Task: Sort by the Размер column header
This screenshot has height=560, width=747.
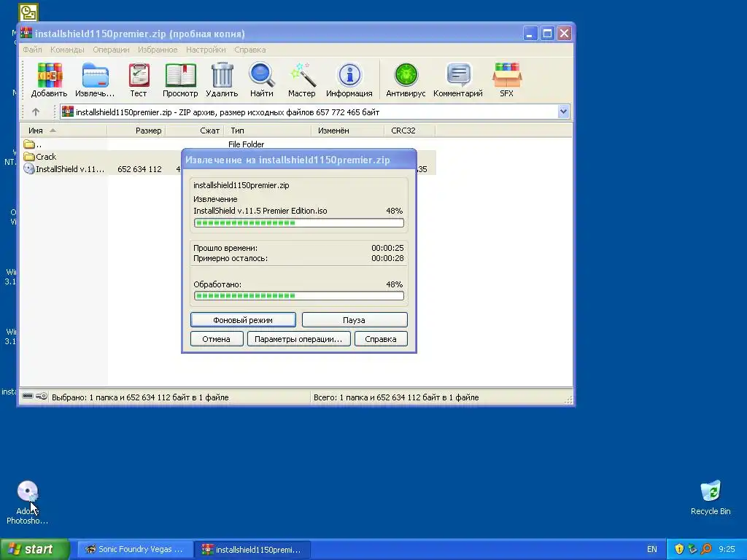Action: (x=136, y=131)
